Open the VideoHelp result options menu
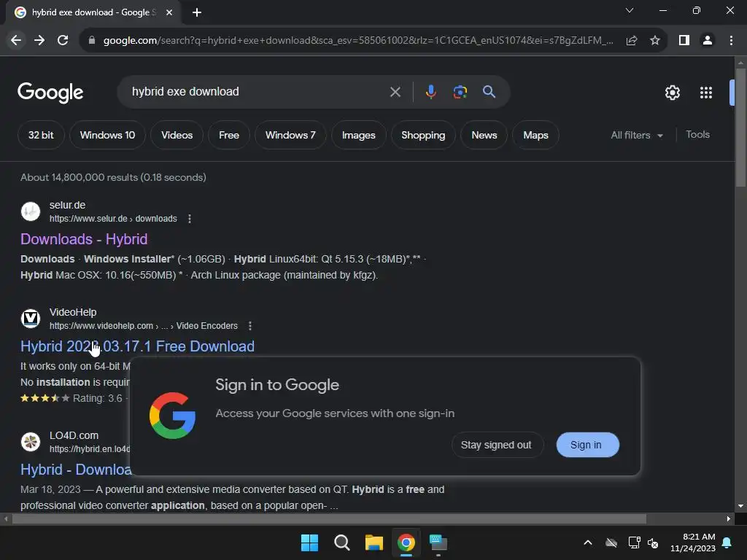Viewport: 747px width, 560px height. pos(250,326)
